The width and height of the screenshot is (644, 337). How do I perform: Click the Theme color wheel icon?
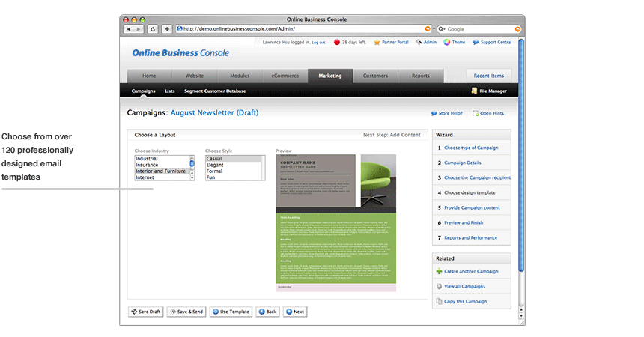(447, 43)
